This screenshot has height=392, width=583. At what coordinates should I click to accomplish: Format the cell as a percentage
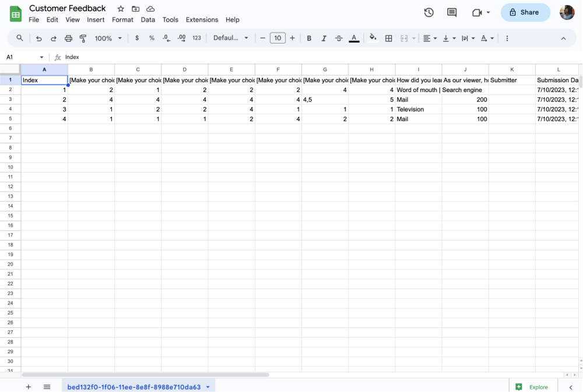click(x=151, y=38)
